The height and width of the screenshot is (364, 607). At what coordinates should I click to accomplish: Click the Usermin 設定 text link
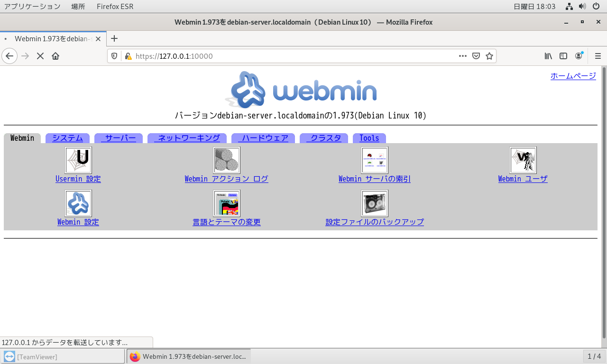78,179
